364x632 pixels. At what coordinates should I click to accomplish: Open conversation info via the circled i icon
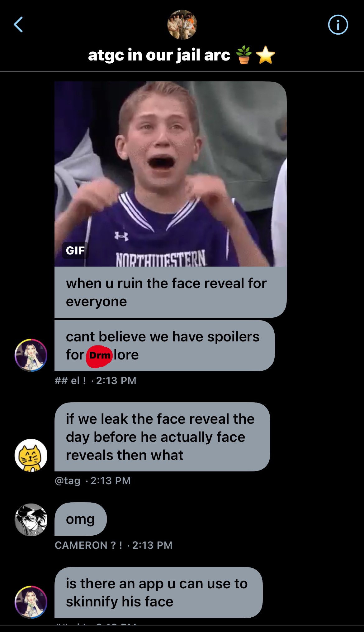pyautogui.click(x=338, y=25)
